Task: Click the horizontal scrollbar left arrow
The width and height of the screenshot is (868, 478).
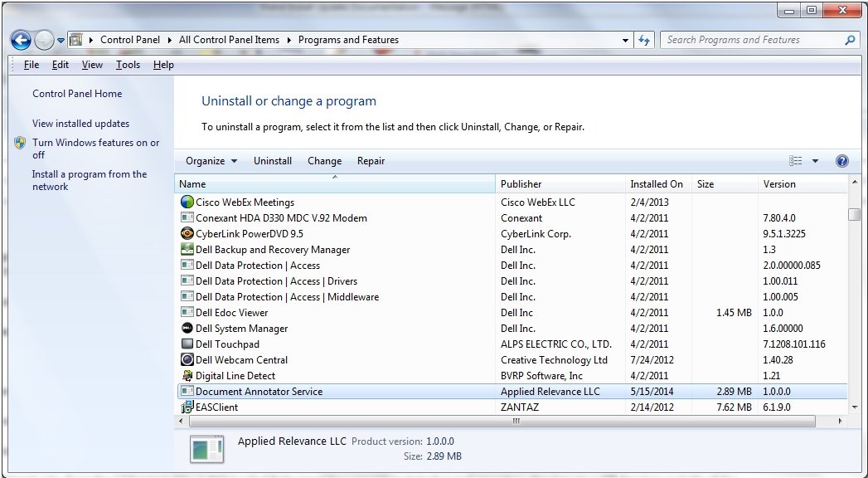Action: (182, 422)
